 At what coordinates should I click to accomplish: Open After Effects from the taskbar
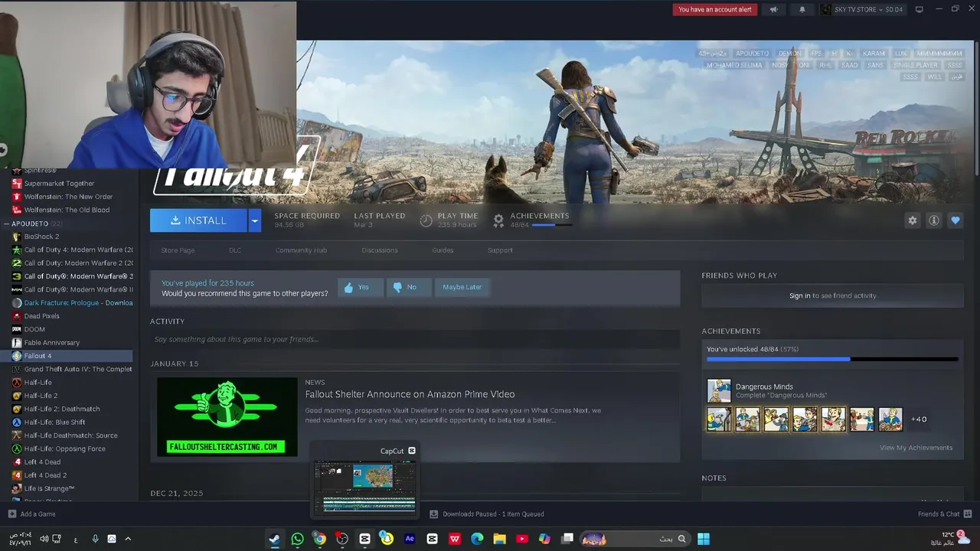tap(410, 539)
